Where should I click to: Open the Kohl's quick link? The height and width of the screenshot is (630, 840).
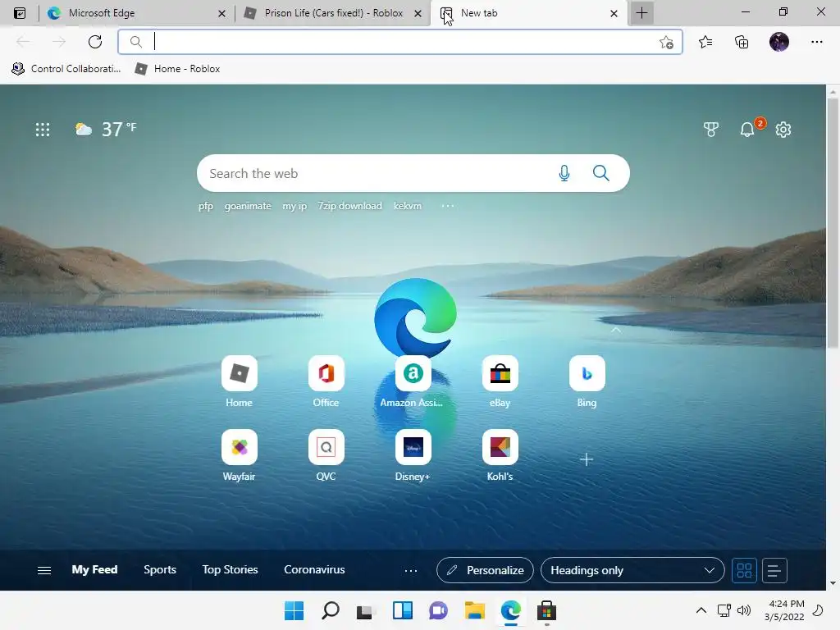(x=500, y=455)
